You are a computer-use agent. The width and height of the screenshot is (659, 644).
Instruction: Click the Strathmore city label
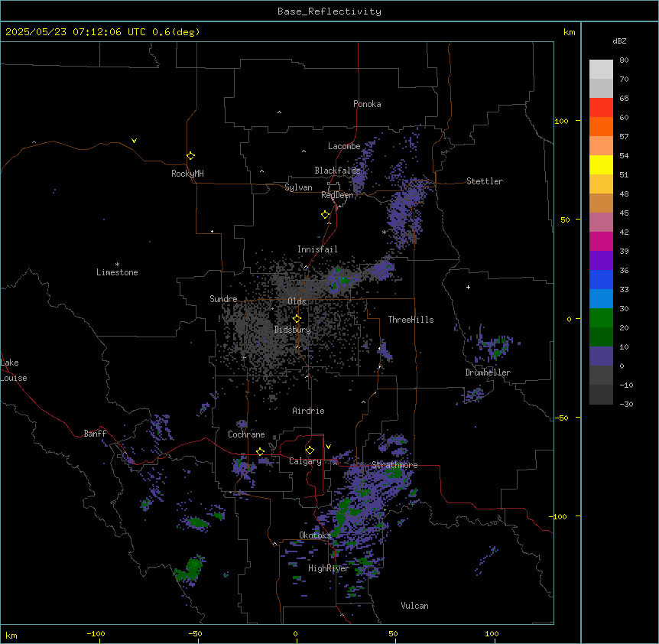point(394,465)
